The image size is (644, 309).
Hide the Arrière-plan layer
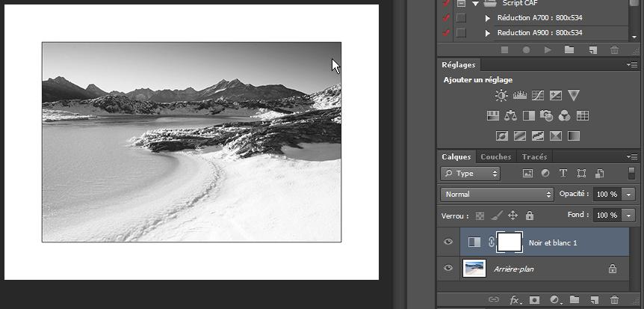(x=448, y=269)
